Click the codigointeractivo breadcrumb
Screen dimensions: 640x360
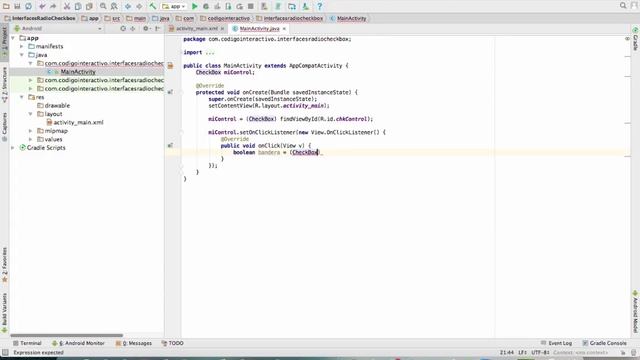(x=224, y=18)
